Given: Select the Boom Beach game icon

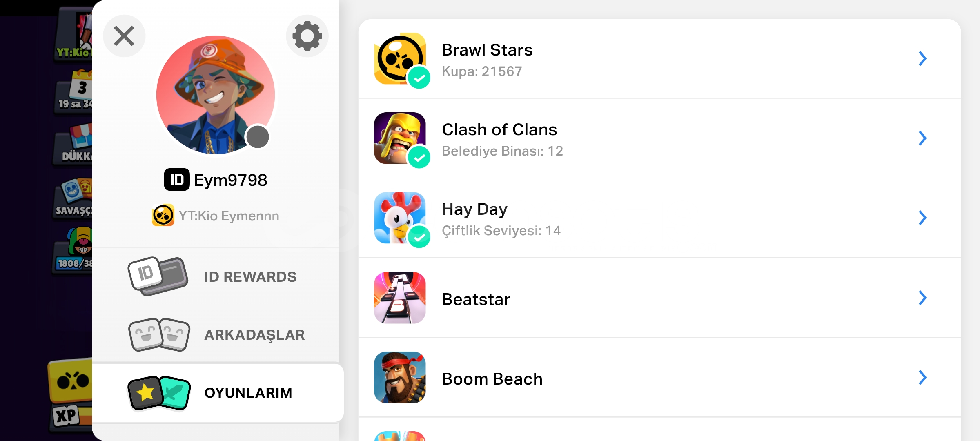Looking at the screenshot, I should point(399,378).
